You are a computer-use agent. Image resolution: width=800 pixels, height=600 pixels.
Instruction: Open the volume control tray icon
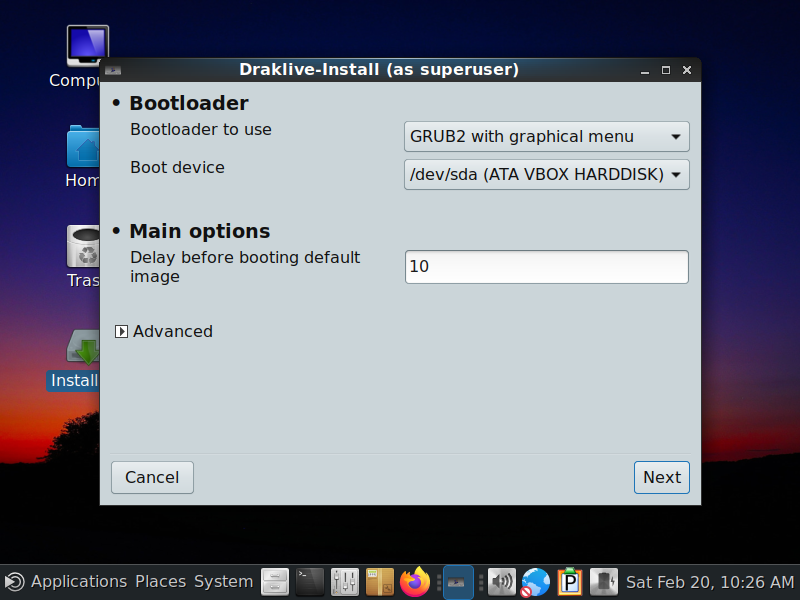[502, 582]
